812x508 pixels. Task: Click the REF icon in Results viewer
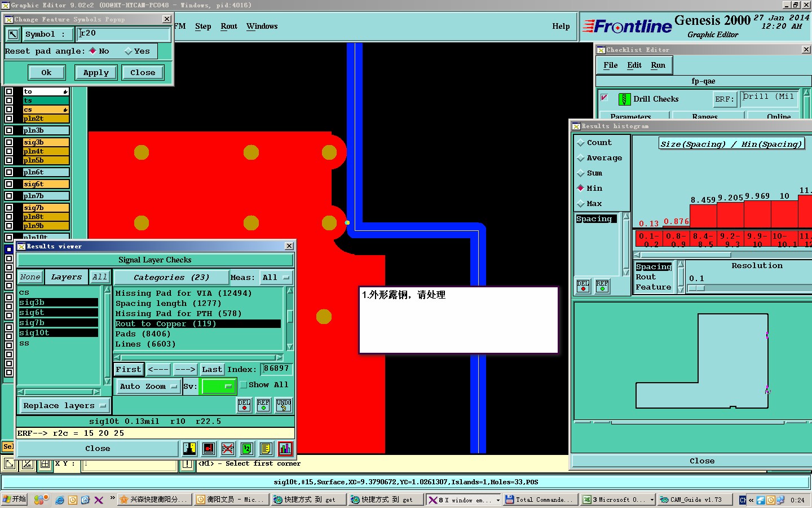point(263,405)
